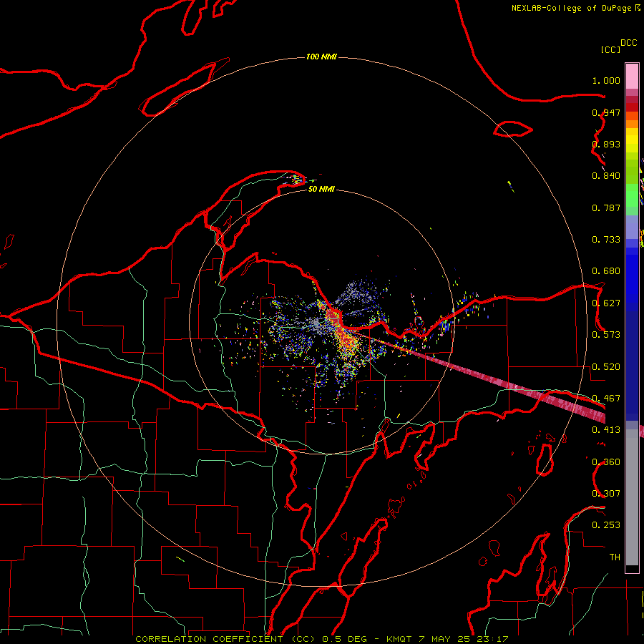This screenshot has width=644, height=644.
Task: Click the 0.253 scale value
Action: click(x=606, y=525)
